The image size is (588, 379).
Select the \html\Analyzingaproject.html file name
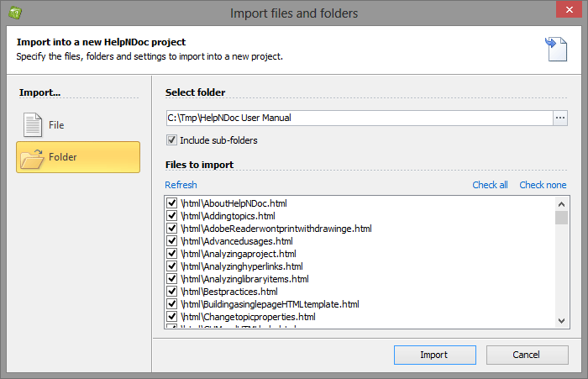pos(238,254)
